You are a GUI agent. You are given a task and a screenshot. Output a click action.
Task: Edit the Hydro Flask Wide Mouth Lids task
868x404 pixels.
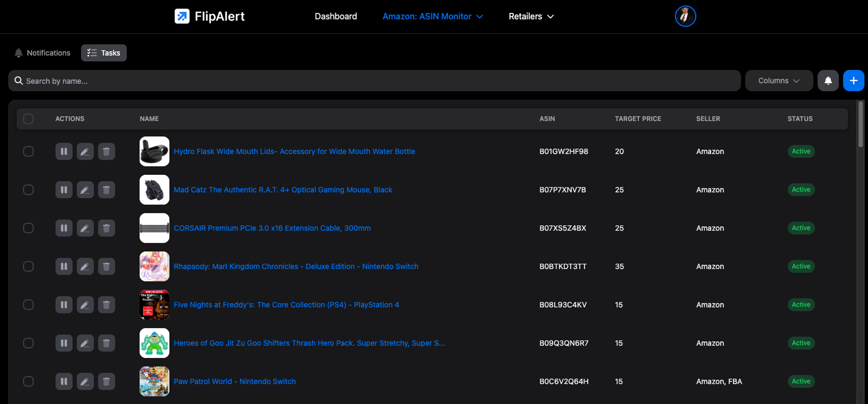(85, 151)
